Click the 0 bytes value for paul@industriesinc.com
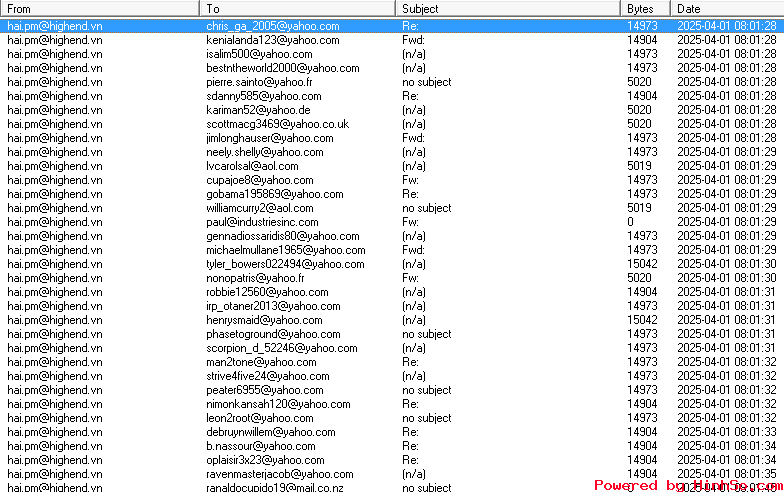The width and height of the screenshot is (784, 492). 630,222
